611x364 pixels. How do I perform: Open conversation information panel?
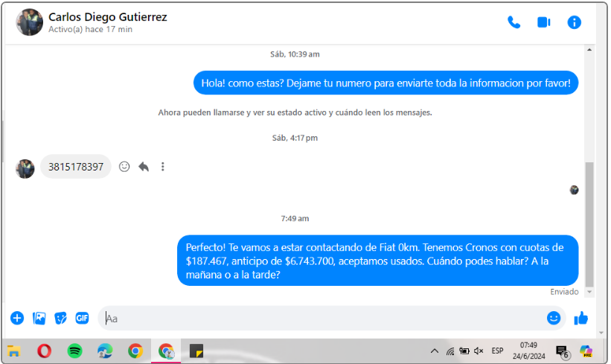574,22
